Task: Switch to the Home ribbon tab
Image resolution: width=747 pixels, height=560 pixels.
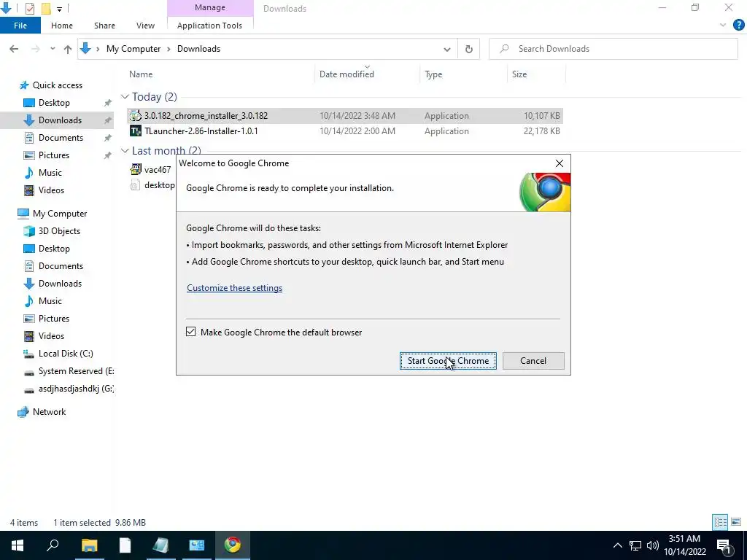Action: [x=62, y=26]
